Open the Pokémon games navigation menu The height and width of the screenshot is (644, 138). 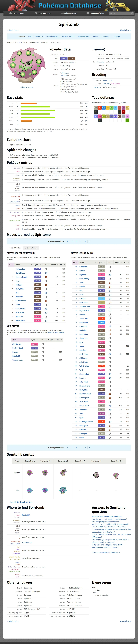(x=69, y=13)
